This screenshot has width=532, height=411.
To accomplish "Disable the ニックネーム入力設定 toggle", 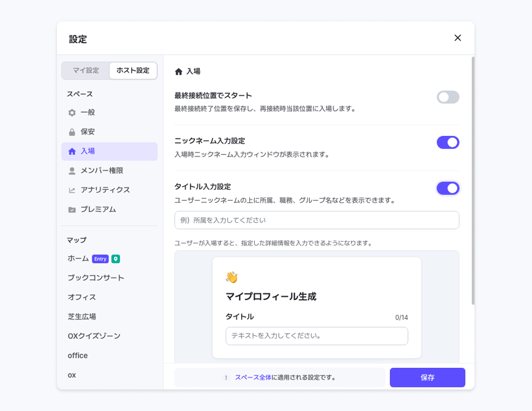I will 448,143.
